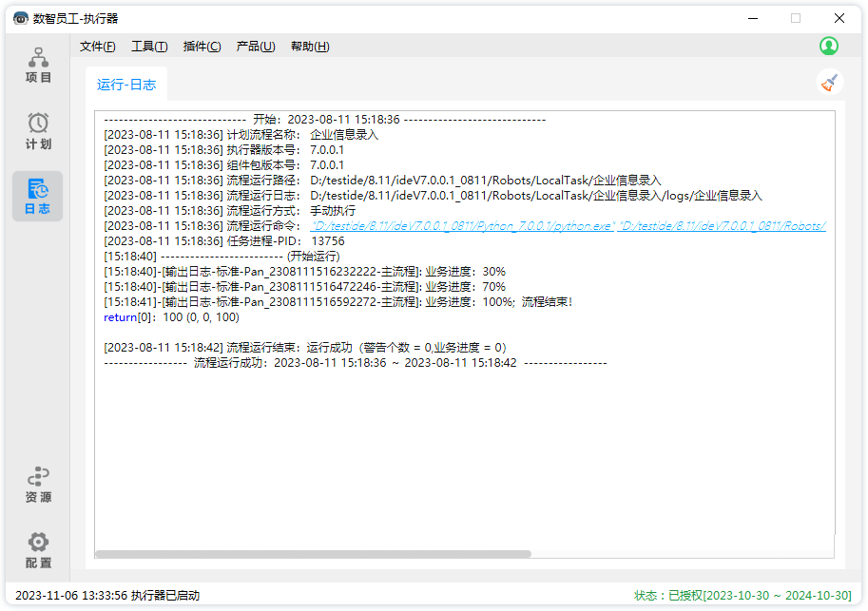Expand the 插件(C) menu
Screen dimensions: 868x611
(x=202, y=47)
